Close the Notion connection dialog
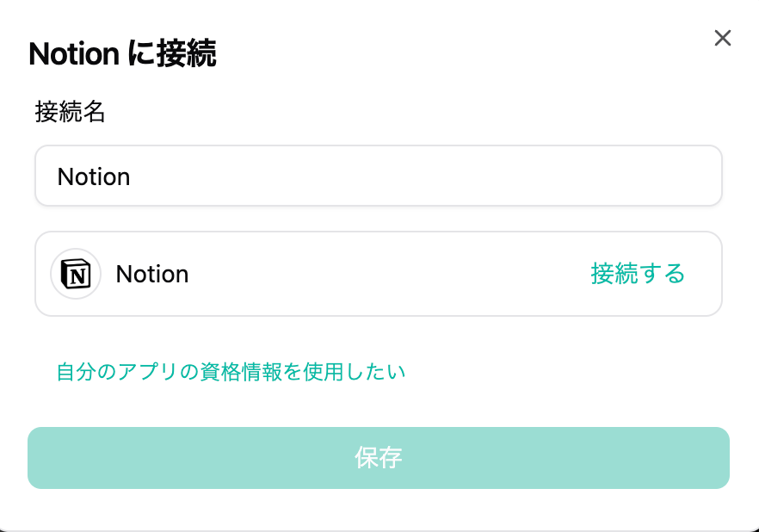 (x=723, y=38)
